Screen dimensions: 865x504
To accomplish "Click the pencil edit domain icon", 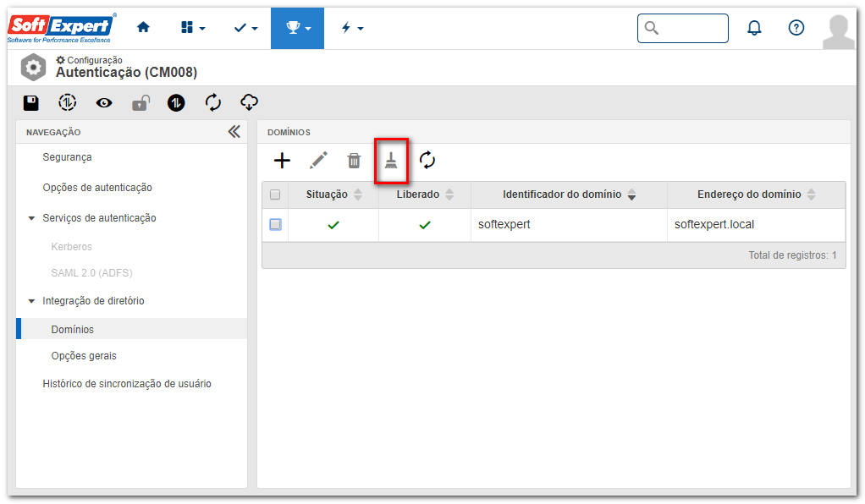I will [318, 161].
